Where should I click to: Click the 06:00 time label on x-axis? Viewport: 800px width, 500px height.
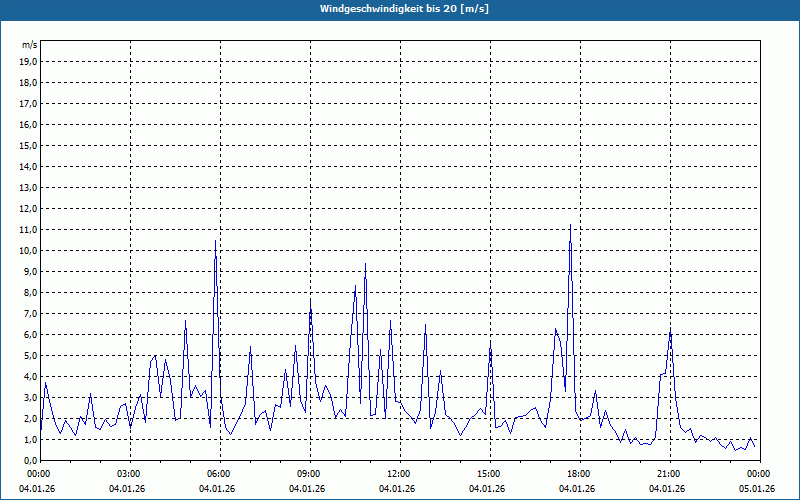coord(218,473)
